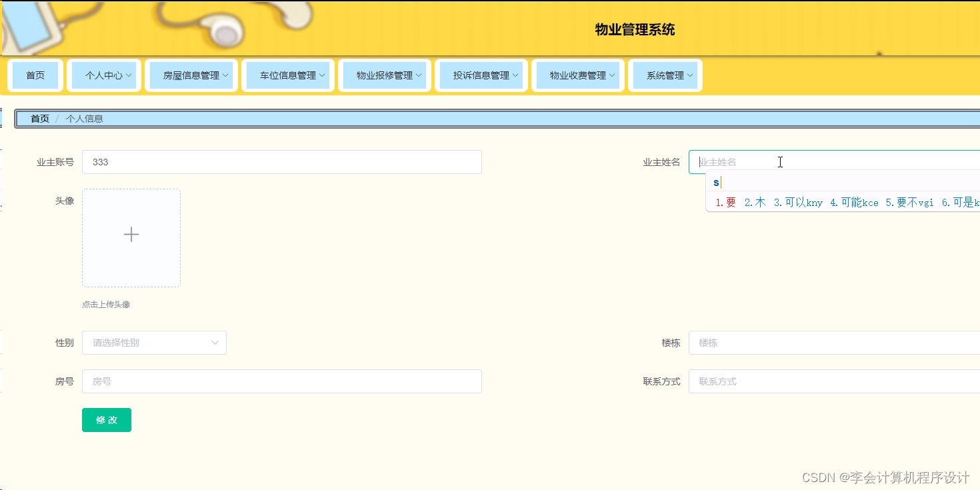Viewport: 980px width, 490px height.
Task: Click the 首页 breadcrumb link
Action: coord(39,118)
